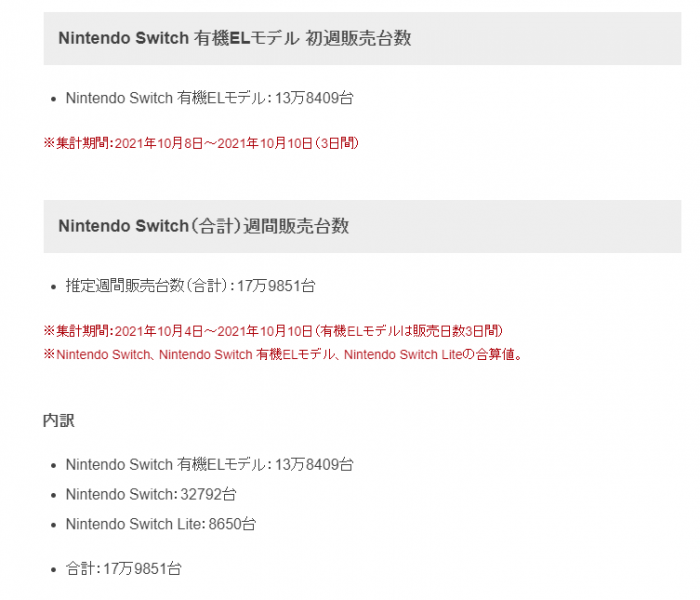
Task: Click the "Nintendo Switch Lite" breakdown label
Action: click(134, 524)
